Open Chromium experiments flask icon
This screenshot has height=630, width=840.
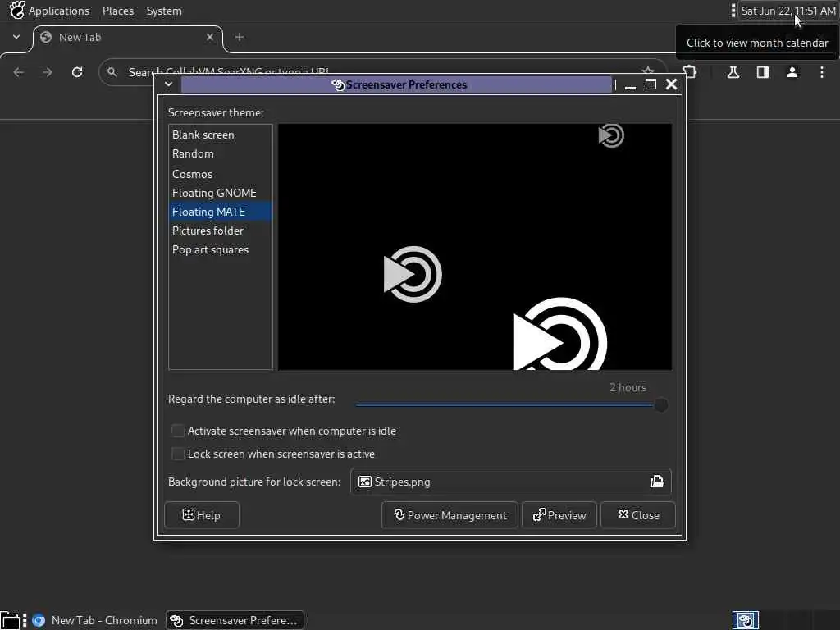[733, 72]
